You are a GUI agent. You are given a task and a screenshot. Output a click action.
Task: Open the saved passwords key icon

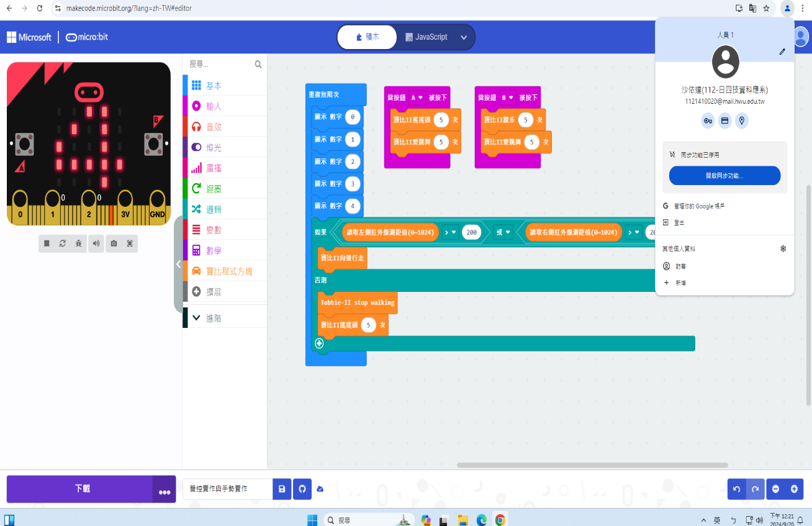pos(708,121)
